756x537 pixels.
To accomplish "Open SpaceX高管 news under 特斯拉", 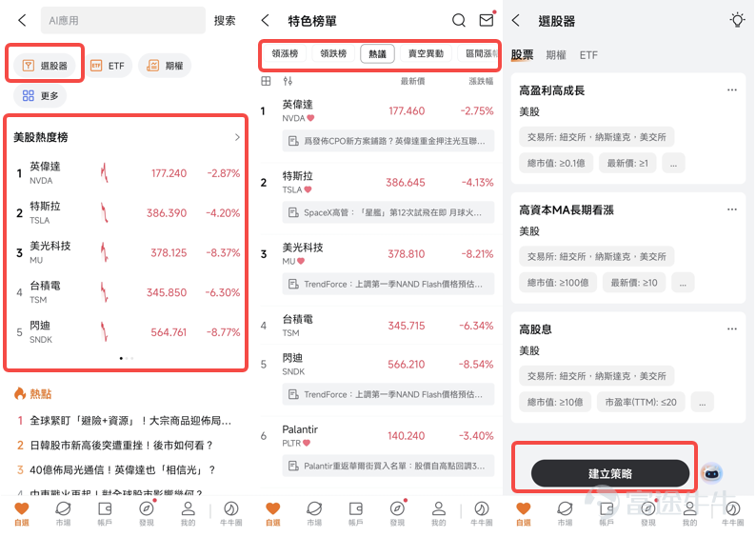I will (x=388, y=212).
